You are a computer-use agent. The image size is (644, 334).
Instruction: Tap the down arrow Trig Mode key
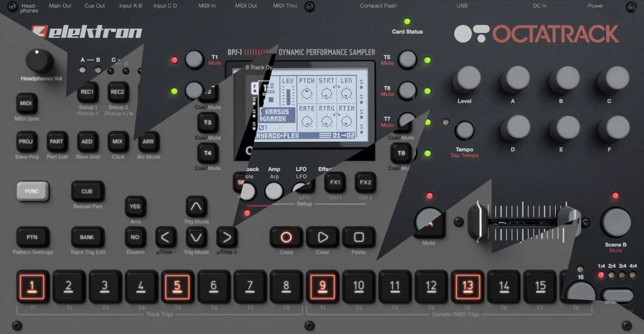(x=196, y=237)
